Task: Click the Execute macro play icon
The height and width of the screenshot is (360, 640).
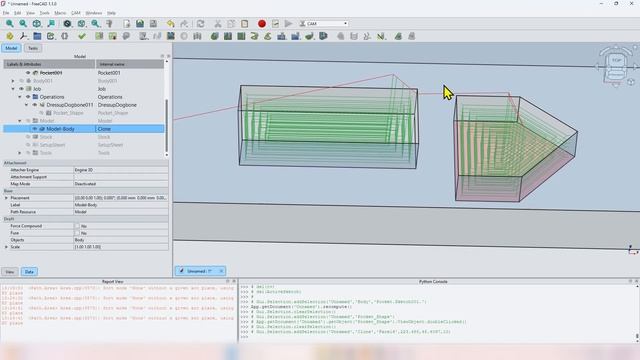Action: coord(289,24)
